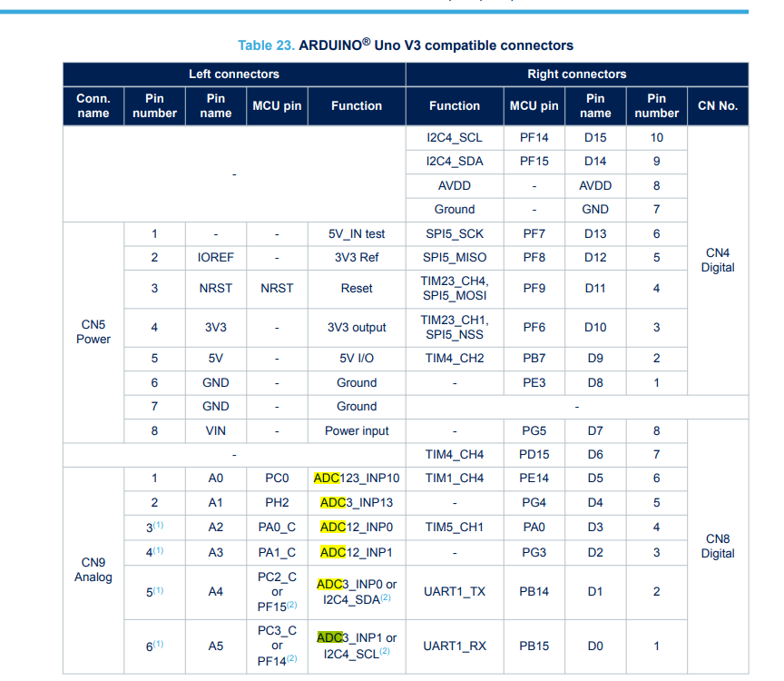
Task: Click pin name 'D15'
Action: pos(595,138)
